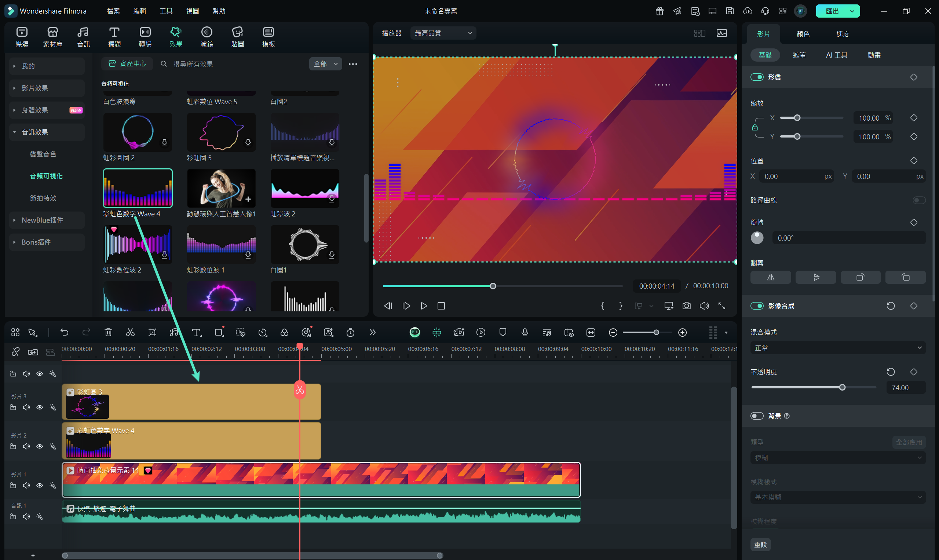Expand the 身體效果 category
Image resolution: width=939 pixels, height=560 pixels.
47,110
